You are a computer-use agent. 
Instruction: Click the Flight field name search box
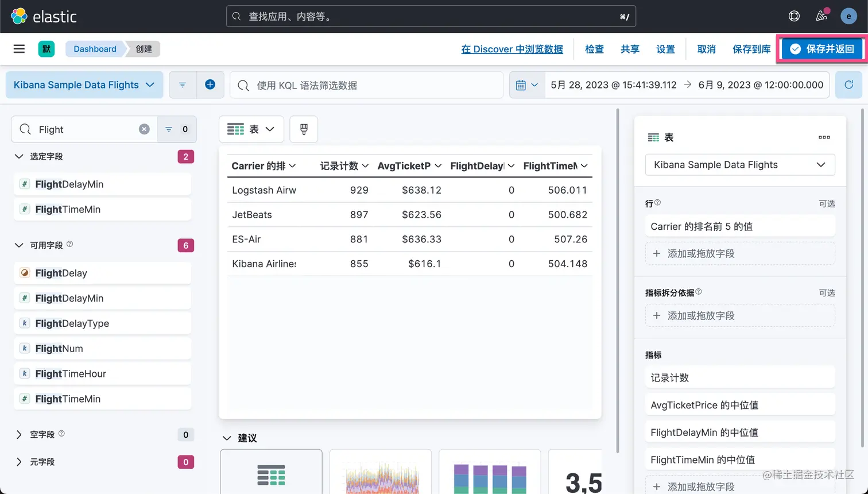84,129
